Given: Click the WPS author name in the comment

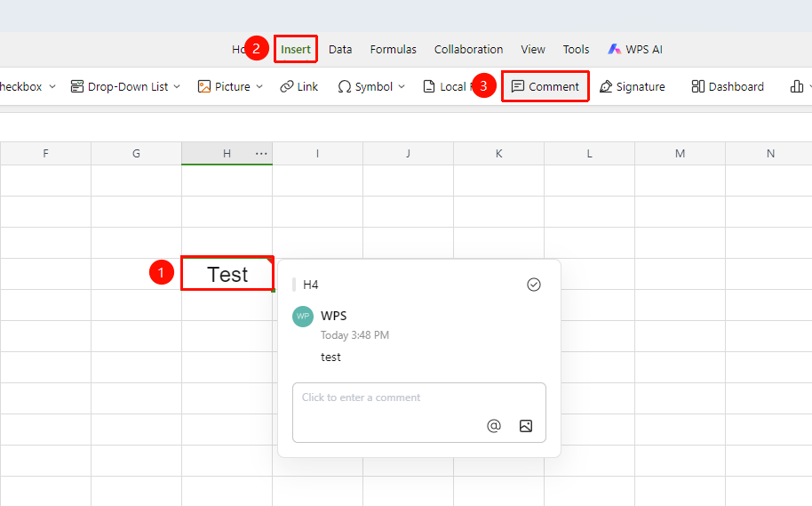Looking at the screenshot, I should click(x=333, y=316).
